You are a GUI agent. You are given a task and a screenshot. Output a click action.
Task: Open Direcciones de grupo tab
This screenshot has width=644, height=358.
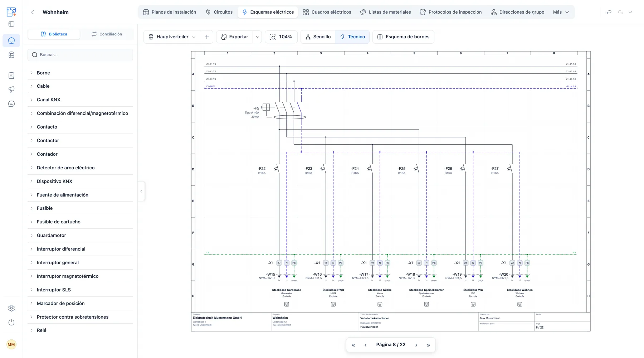pos(517,12)
